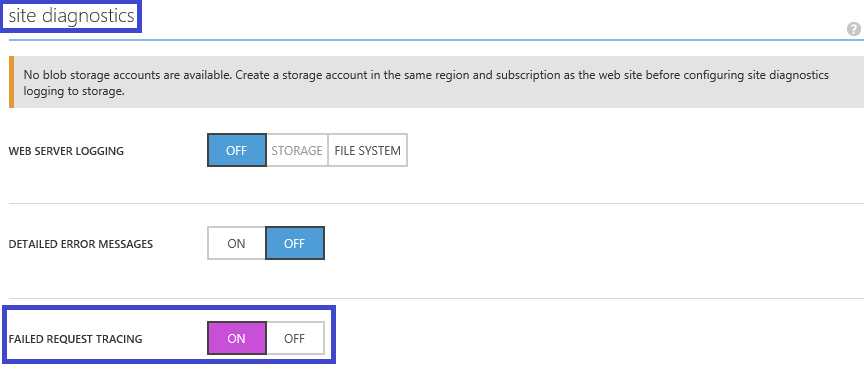This screenshot has width=864, height=383.
Task: Select the DETAILED ERROR MESSAGES label
Action: click(x=80, y=244)
